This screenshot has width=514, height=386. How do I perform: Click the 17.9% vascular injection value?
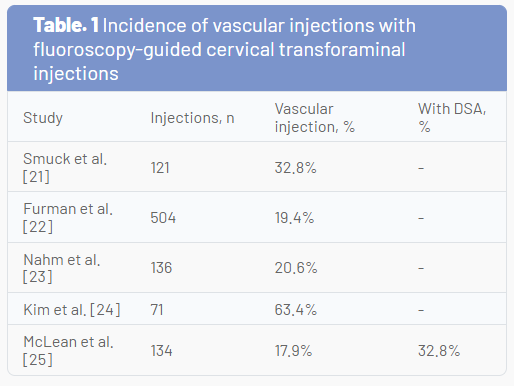293,351
